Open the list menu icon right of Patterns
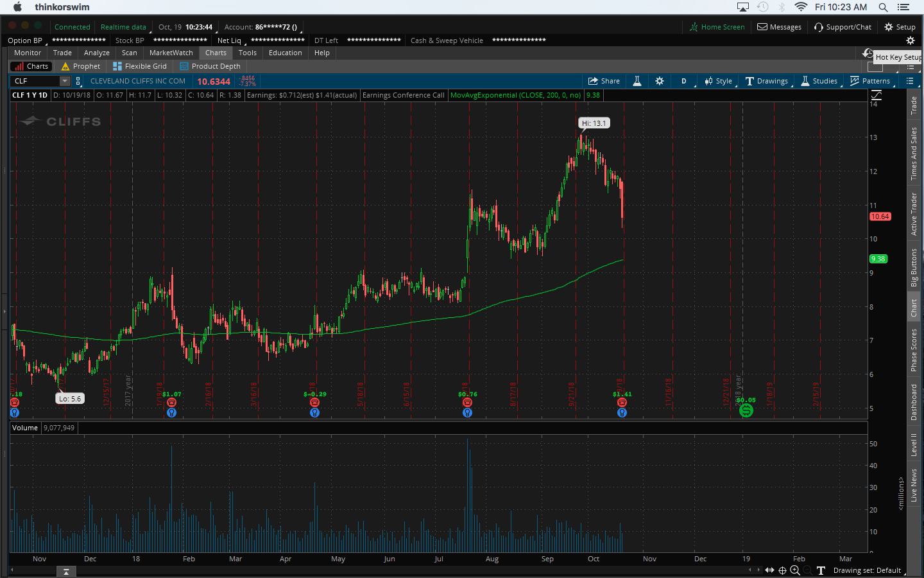The height and width of the screenshot is (578, 924). (909, 81)
